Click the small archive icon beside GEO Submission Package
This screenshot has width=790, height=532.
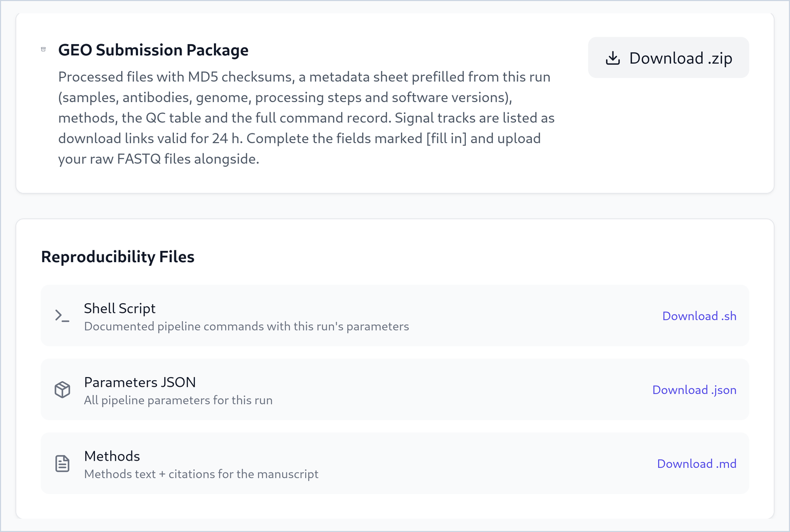tap(44, 49)
